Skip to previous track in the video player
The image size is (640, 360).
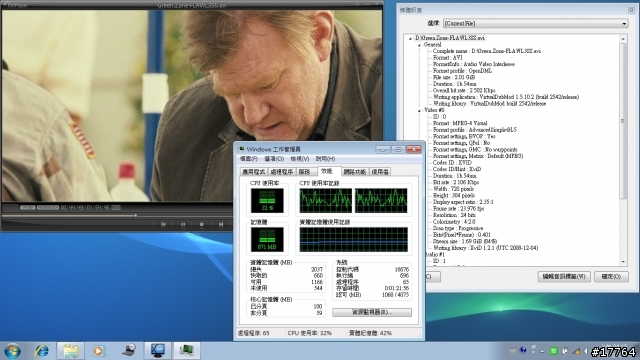(x=163, y=224)
